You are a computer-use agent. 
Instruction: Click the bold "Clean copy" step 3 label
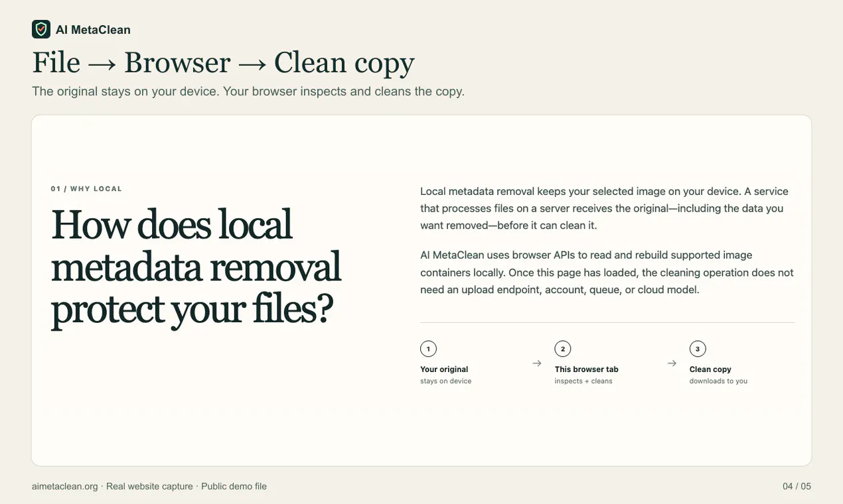pos(710,369)
